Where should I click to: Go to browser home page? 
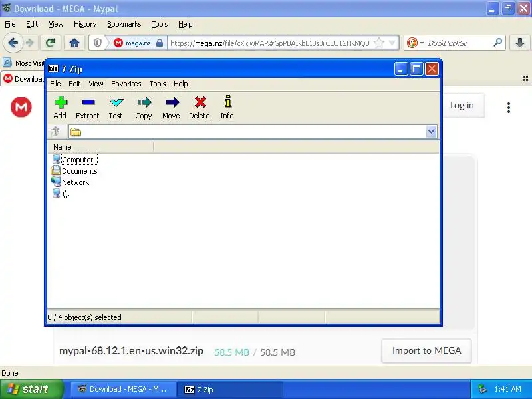coord(74,43)
